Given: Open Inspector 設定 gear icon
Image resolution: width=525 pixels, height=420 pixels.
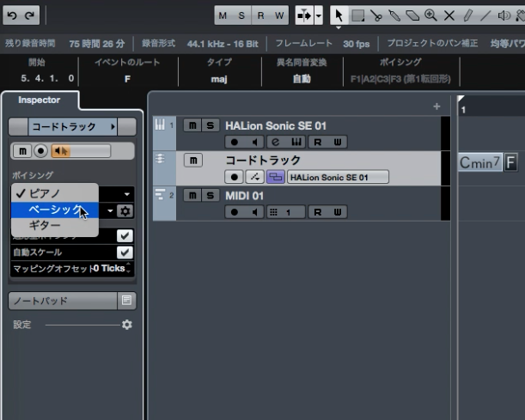Looking at the screenshot, I should pos(127,325).
